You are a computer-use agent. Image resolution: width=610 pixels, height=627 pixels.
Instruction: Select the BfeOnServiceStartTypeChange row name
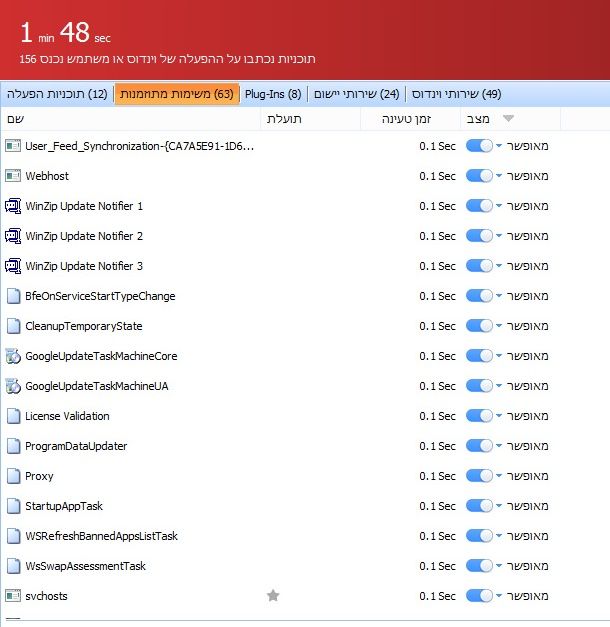[100, 296]
